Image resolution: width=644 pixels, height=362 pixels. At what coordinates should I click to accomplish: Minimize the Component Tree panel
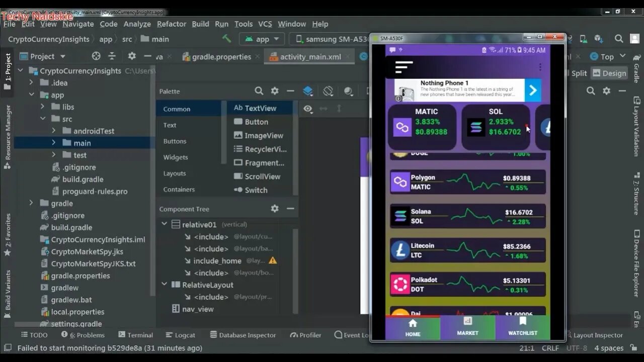[x=290, y=209]
